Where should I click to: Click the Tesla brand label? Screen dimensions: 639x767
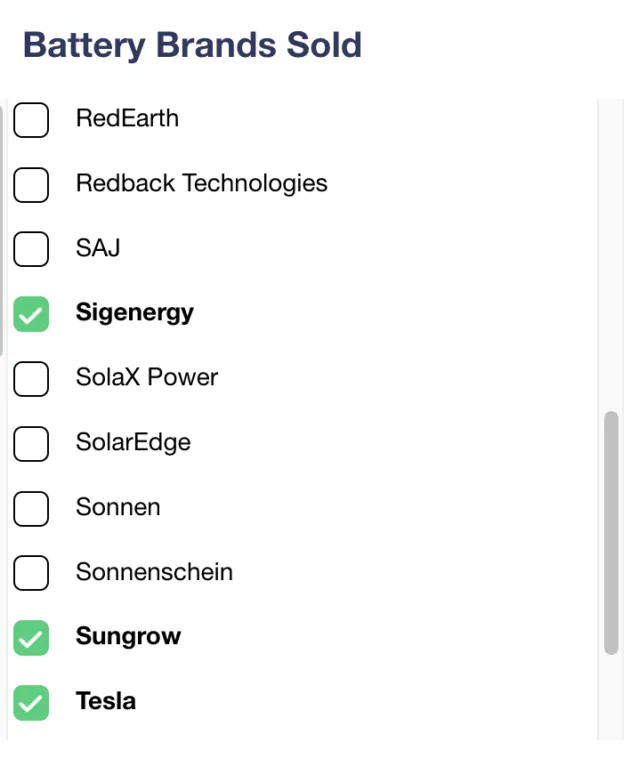(x=106, y=702)
